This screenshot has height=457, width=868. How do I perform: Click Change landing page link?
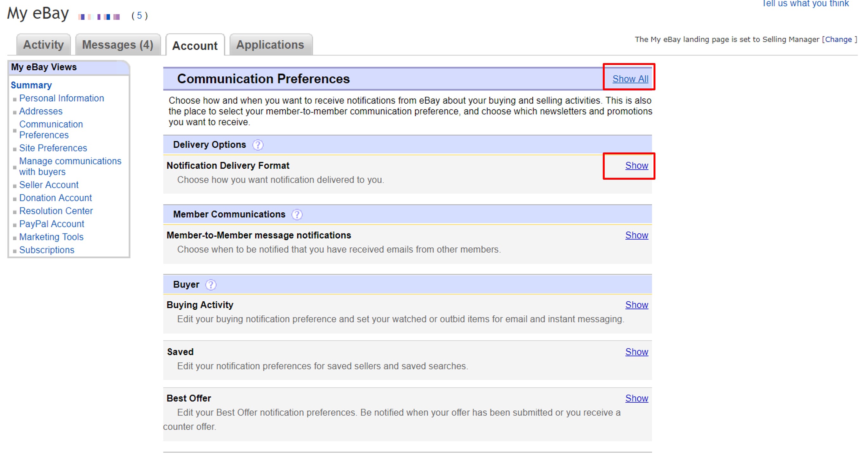838,39
